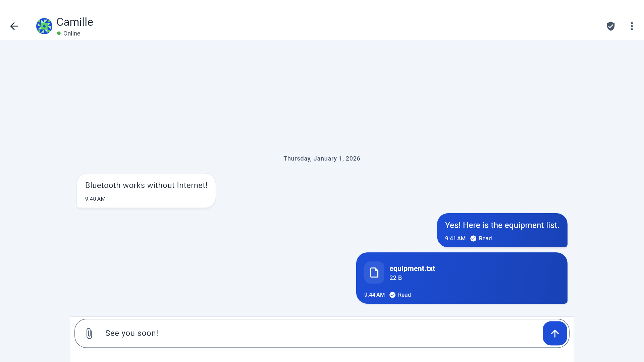Select the 'Bluetooth works without Internet!' message
The height and width of the screenshot is (362, 644).
(x=146, y=190)
